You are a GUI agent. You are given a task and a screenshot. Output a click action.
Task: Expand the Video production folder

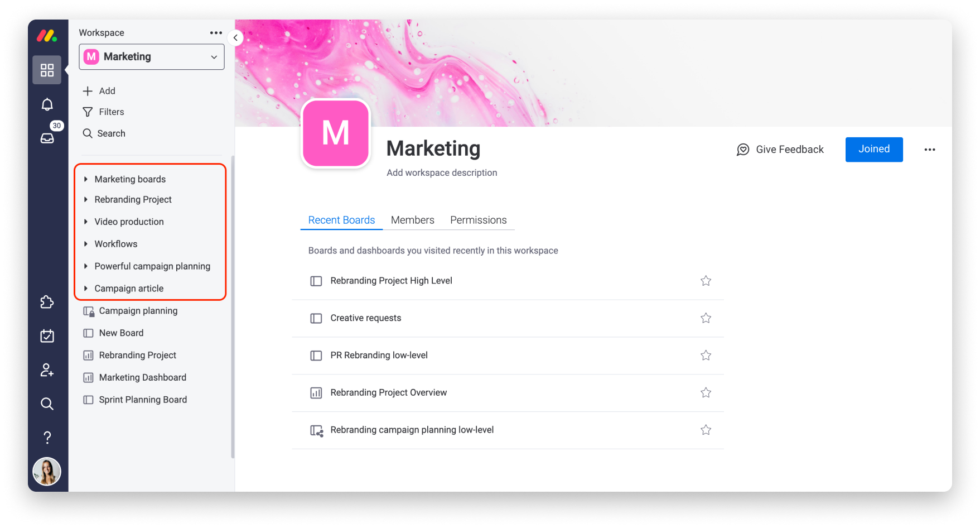point(85,222)
